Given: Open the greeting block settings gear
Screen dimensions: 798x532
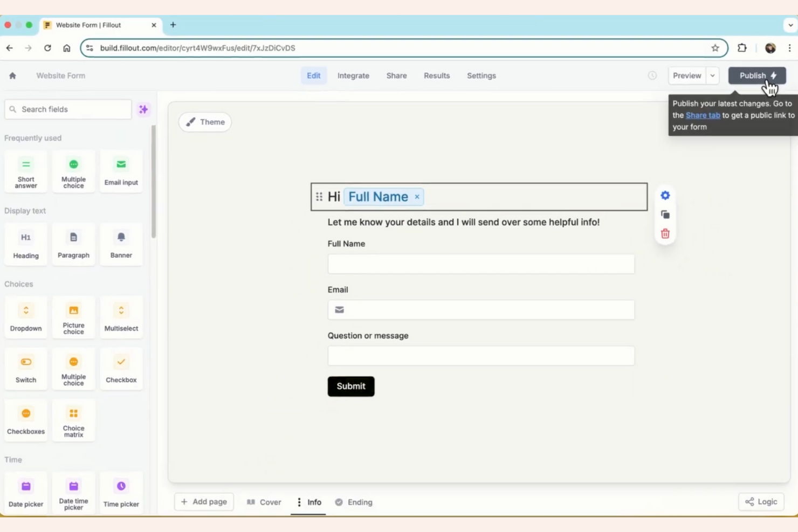Looking at the screenshot, I should (665, 195).
